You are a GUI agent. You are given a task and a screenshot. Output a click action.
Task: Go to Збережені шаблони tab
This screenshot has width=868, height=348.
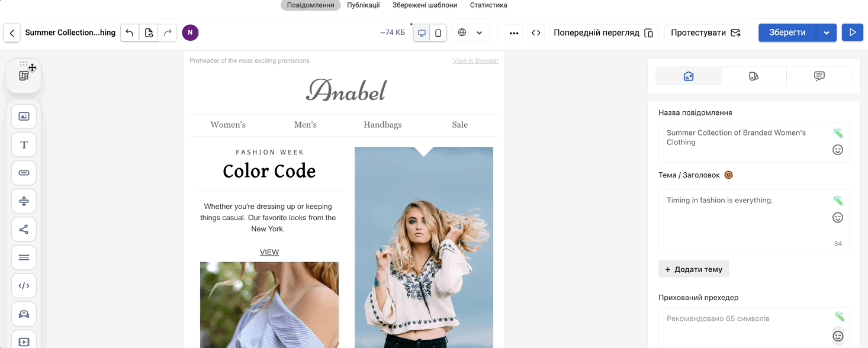pyautogui.click(x=425, y=5)
